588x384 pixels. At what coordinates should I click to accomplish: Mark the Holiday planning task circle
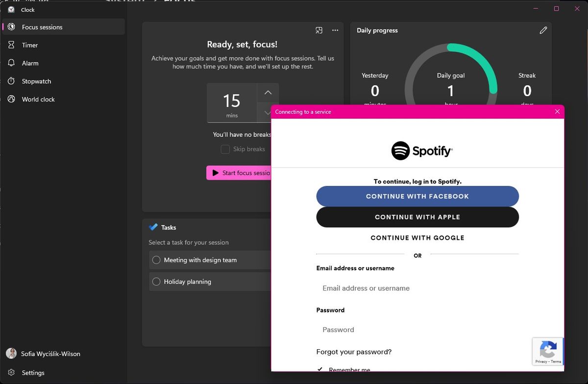[156, 282]
